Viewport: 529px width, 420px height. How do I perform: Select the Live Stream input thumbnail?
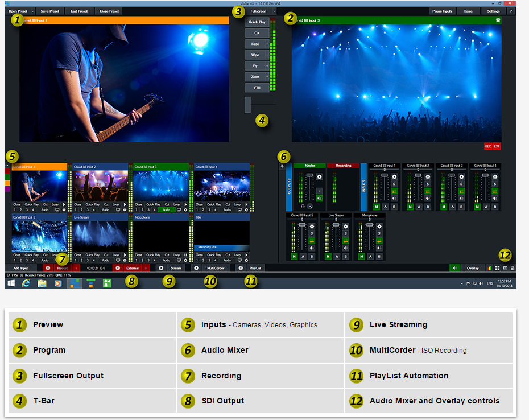pyautogui.click(x=100, y=236)
